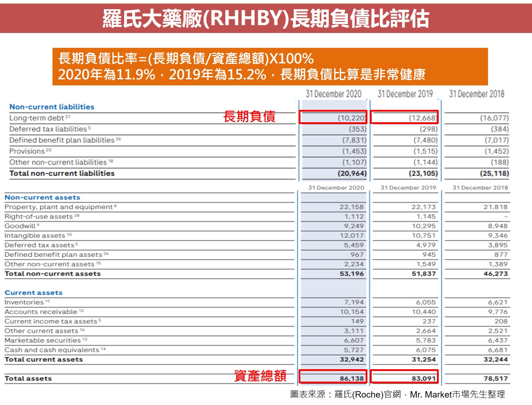
Task: Click Defined benefit plan liabilities label
Action: (x=65, y=140)
